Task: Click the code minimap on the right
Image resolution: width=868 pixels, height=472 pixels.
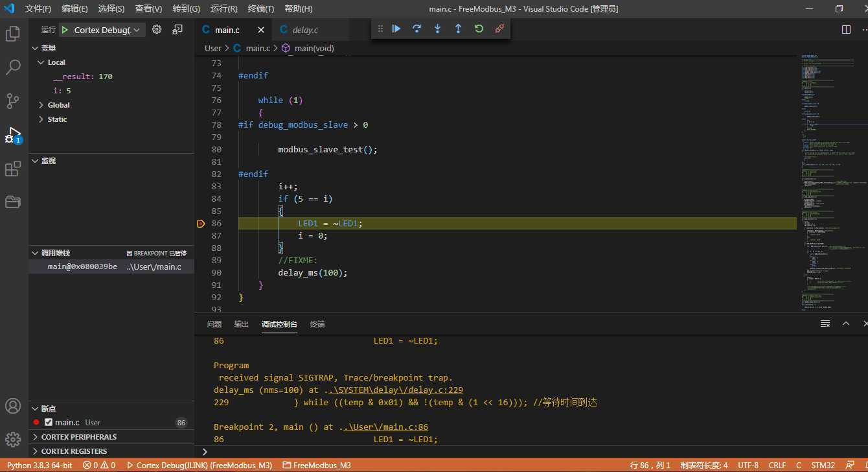Action: [829, 182]
